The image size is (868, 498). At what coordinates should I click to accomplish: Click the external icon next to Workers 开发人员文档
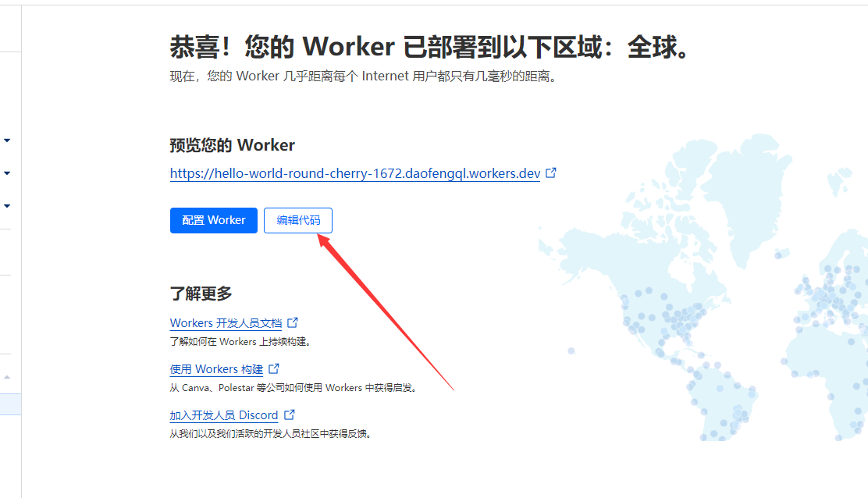point(293,322)
